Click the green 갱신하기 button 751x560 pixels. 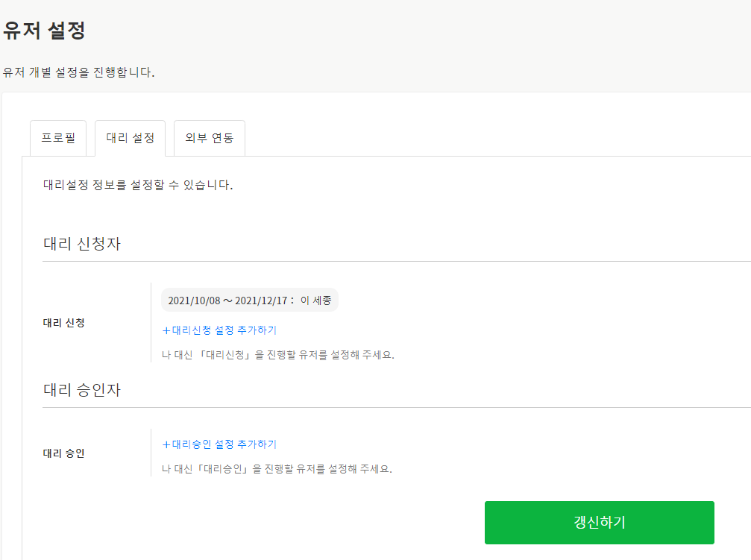[x=599, y=523]
